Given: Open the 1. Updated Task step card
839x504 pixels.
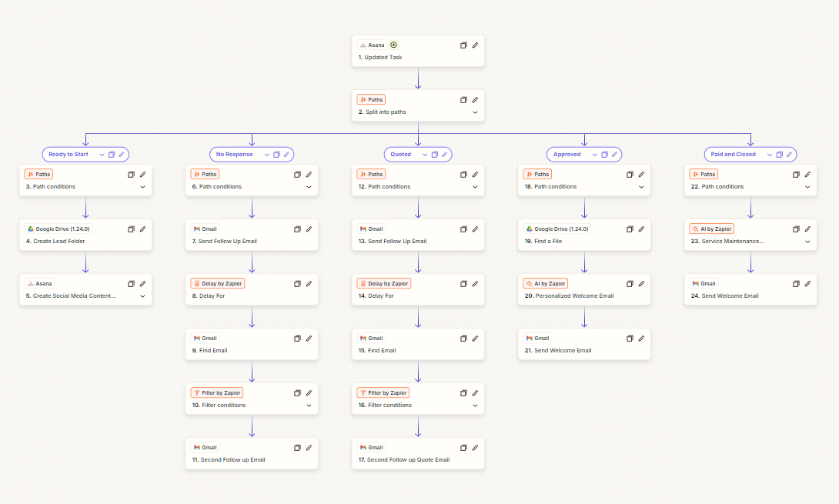Looking at the screenshot, I should (x=418, y=52).
